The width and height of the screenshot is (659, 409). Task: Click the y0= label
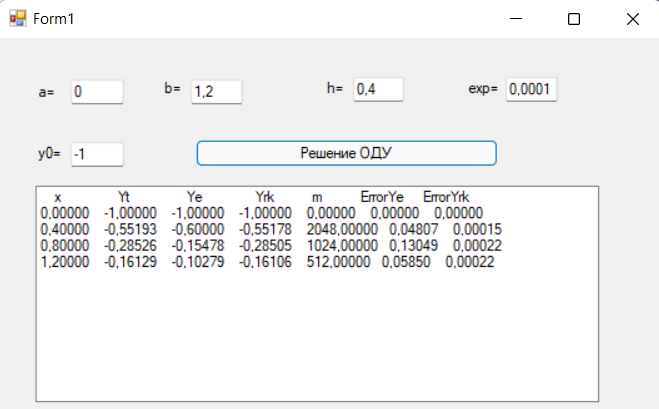[49, 153]
